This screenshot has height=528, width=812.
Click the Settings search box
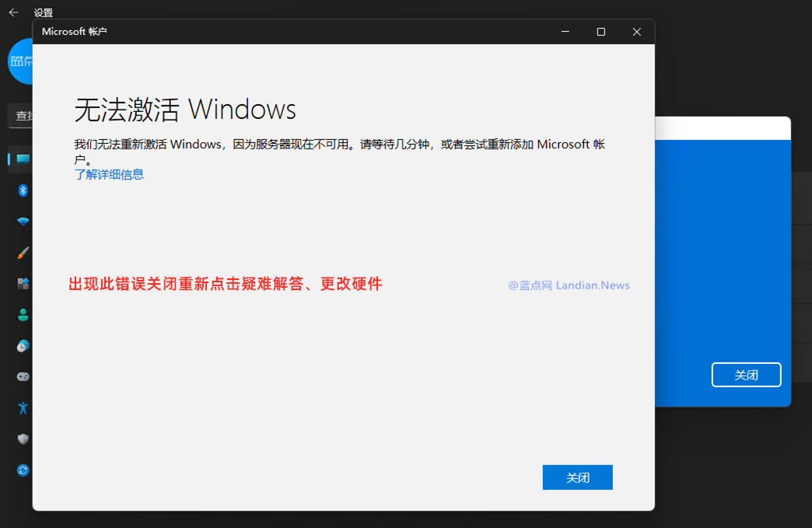click(21, 116)
